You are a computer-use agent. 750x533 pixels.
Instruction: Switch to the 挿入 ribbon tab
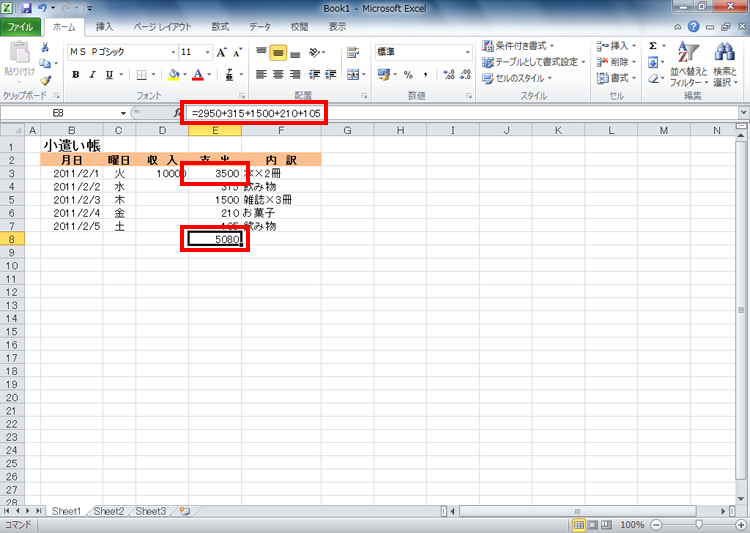coord(104,27)
